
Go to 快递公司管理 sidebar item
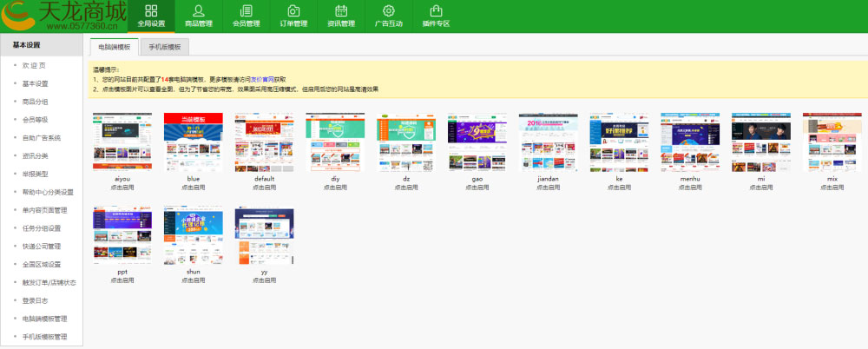[x=42, y=247]
